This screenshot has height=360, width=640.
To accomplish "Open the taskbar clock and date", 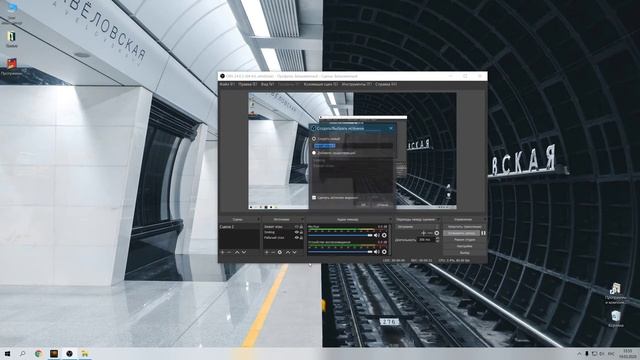I will pyautogui.click(x=628, y=353).
